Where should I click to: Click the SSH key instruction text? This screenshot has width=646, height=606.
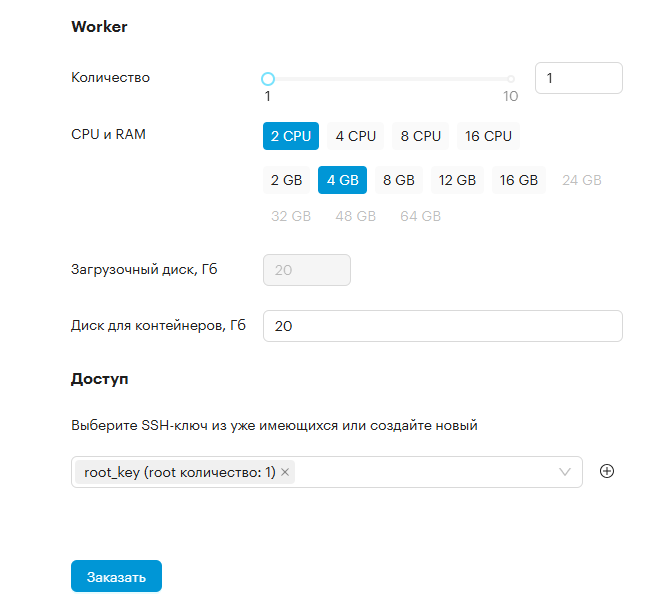click(x=274, y=425)
